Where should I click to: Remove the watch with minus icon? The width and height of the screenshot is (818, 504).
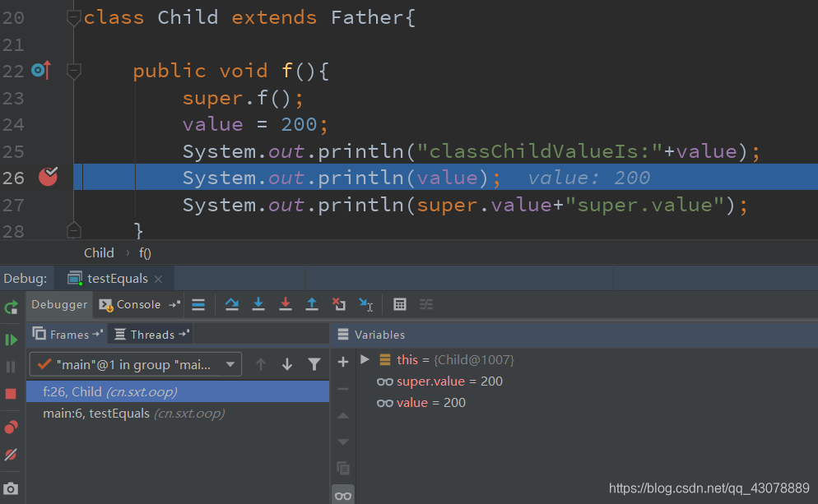(342, 389)
